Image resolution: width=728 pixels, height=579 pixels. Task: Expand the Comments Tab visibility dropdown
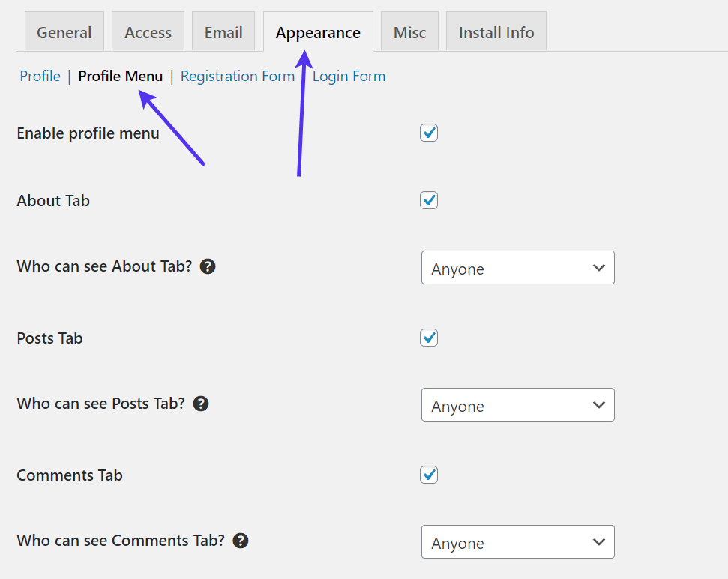point(517,542)
